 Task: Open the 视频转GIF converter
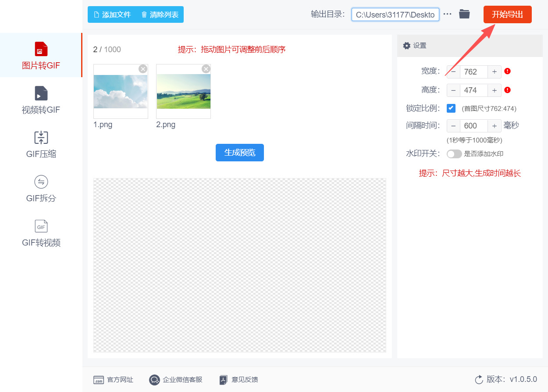tap(40, 100)
